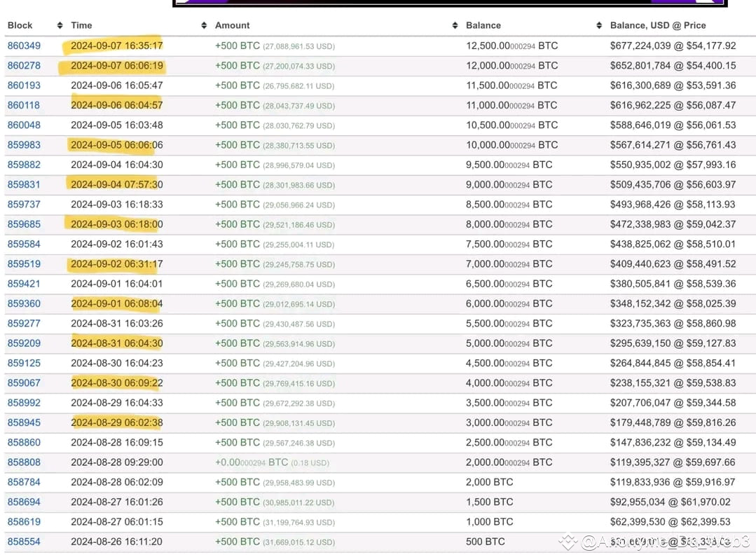Click balance 1,500 BTC
The image size is (756, 557).
point(489,502)
